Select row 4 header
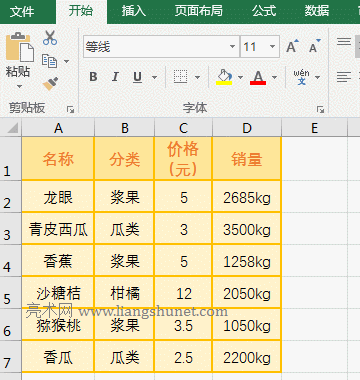This screenshot has width=360, height=380. click(x=11, y=260)
